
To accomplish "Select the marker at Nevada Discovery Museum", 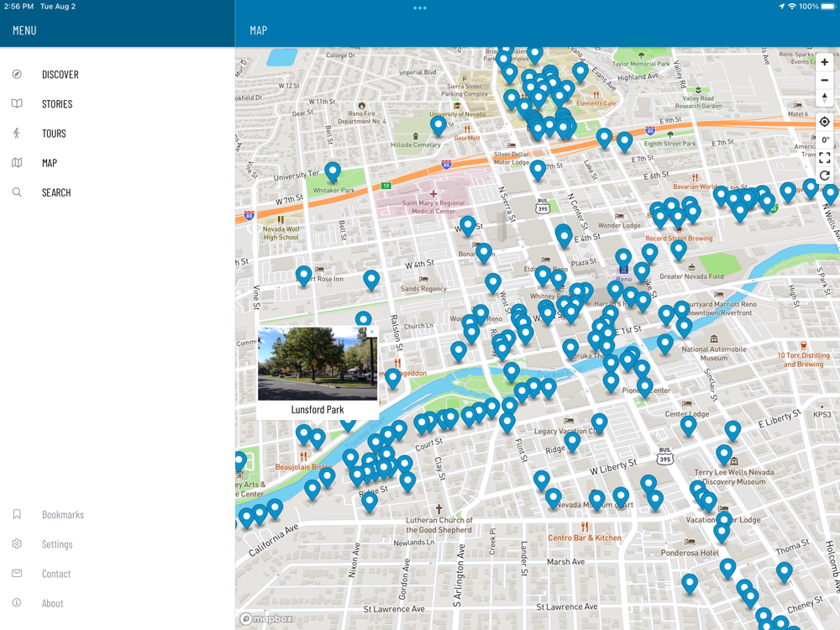I will point(724,454).
